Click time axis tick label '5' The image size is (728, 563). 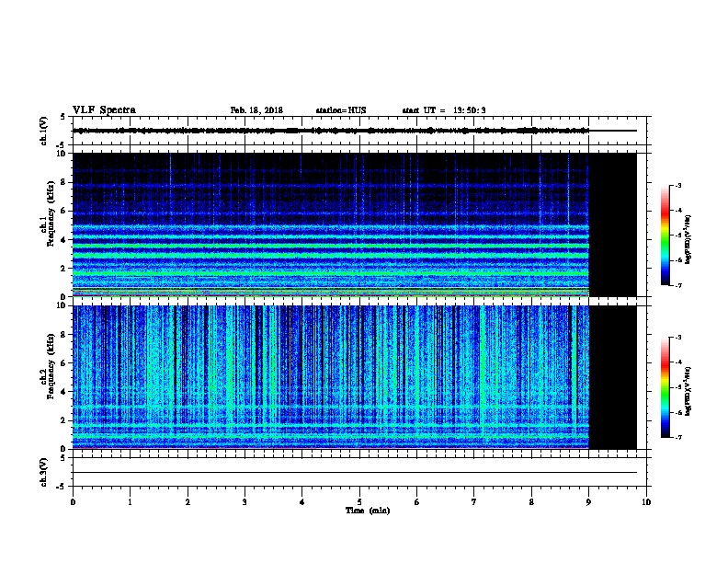tap(359, 501)
